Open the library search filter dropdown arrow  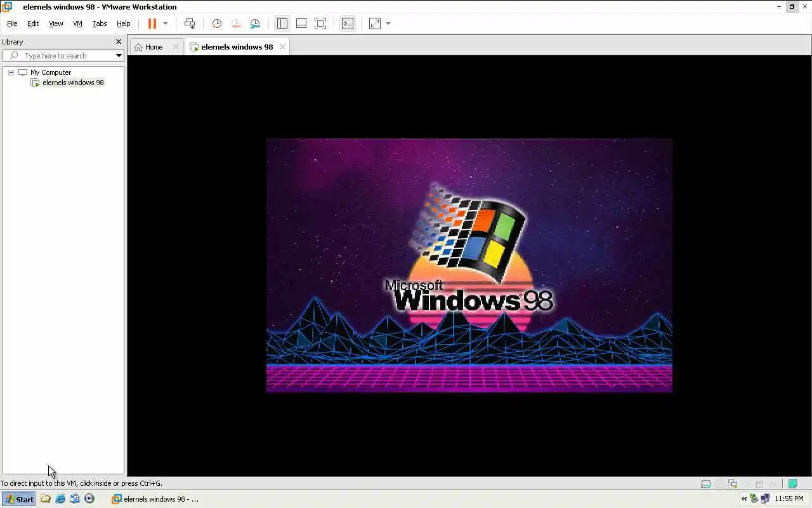119,56
